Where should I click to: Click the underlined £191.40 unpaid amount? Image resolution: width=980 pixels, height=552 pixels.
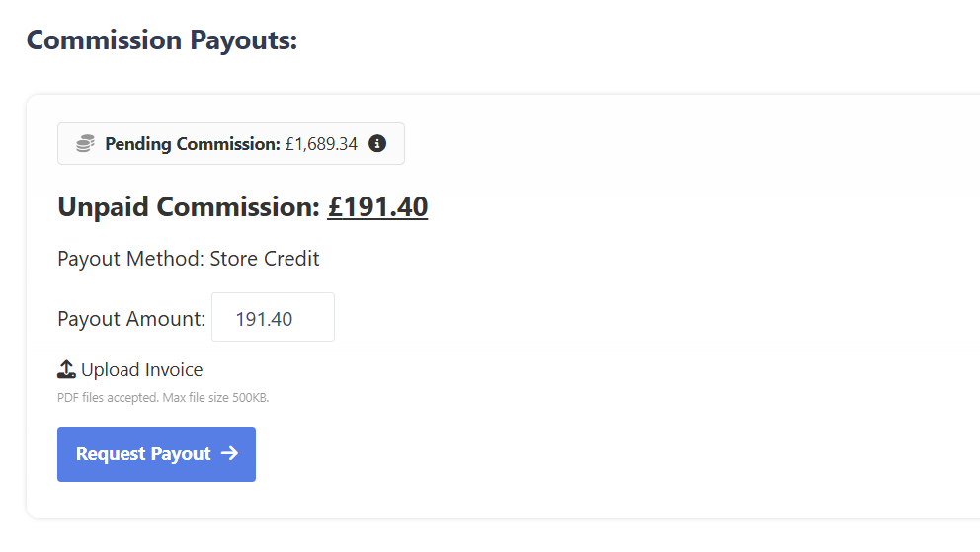click(377, 207)
